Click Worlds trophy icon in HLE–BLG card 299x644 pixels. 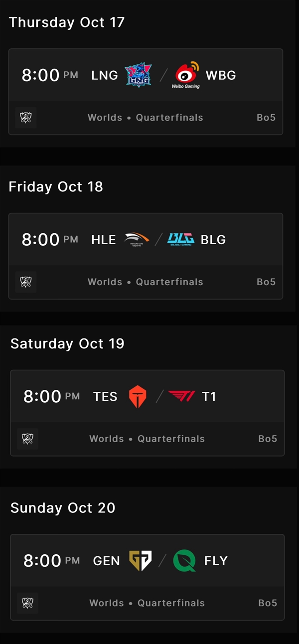(26, 282)
